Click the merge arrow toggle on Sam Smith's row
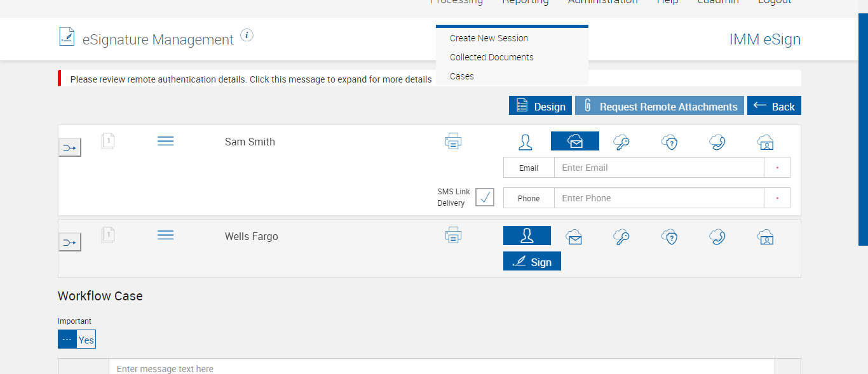868x374 pixels. pyautogui.click(x=70, y=148)
